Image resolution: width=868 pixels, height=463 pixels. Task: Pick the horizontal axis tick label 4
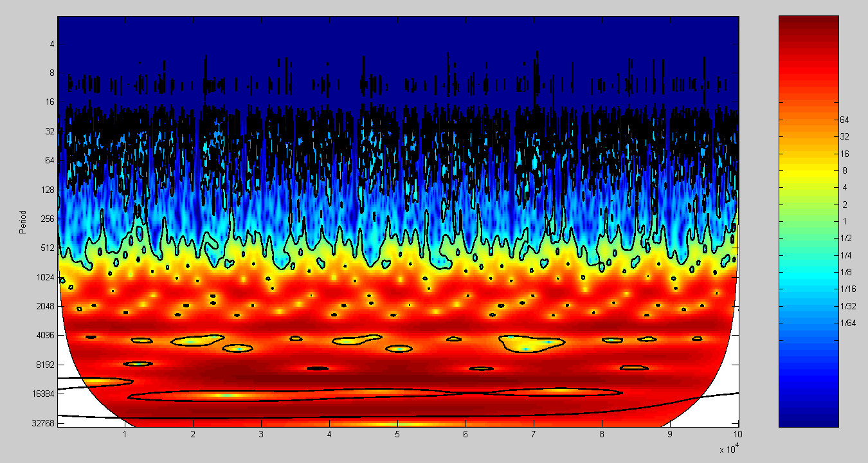329,435
